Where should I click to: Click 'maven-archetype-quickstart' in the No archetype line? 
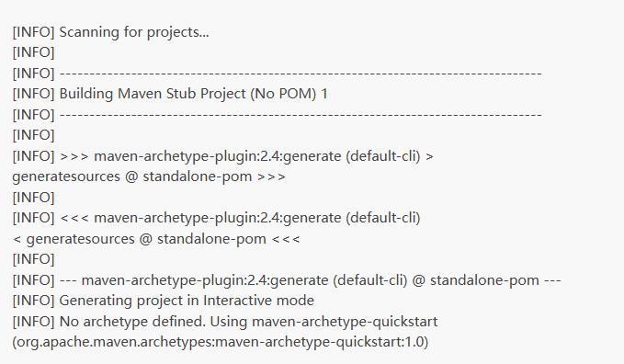tap(345, 322)
